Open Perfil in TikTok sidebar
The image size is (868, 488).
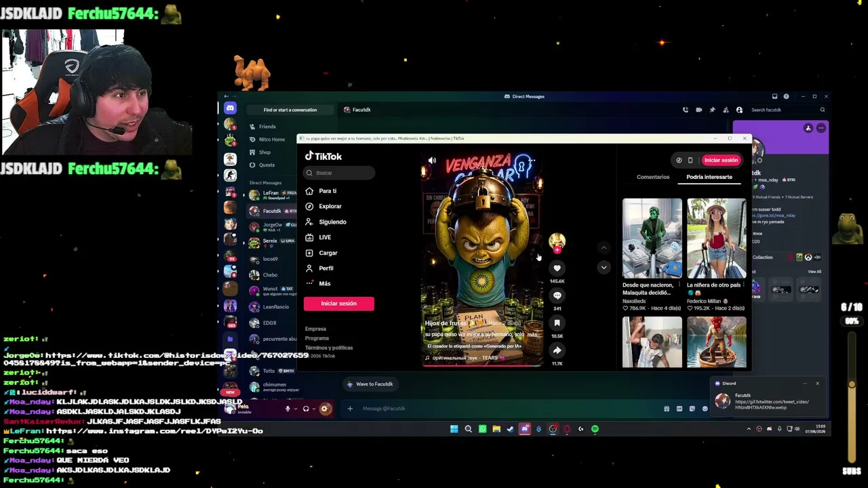coord(319,268)
